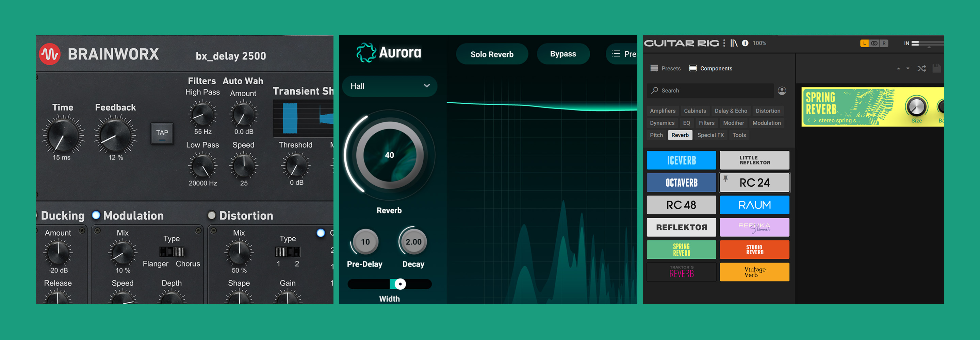Click the Aurora main Reverb amount dial
Image resolution: width=980 pixels, height=340 pixels.
pos(389,155)
